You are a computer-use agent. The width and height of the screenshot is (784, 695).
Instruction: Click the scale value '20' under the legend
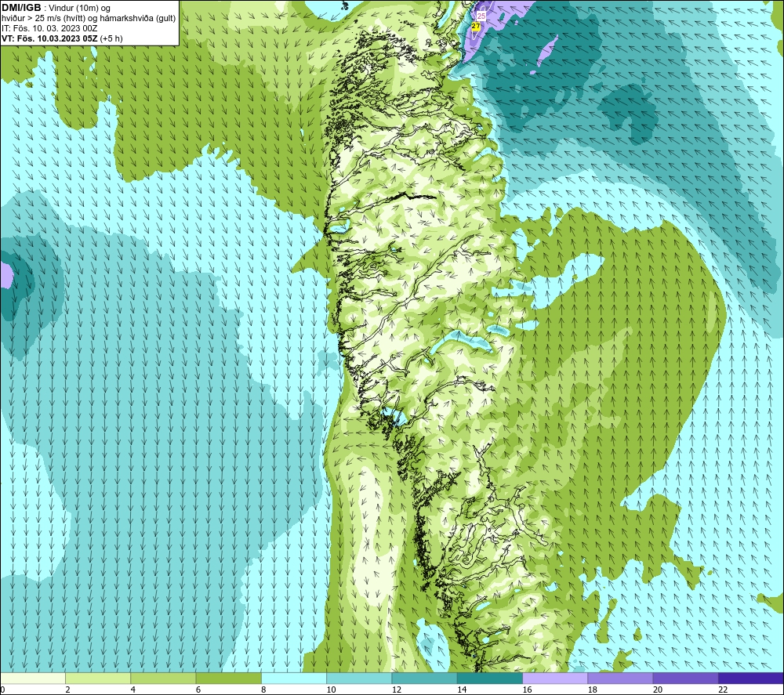[x=658, y=690]
